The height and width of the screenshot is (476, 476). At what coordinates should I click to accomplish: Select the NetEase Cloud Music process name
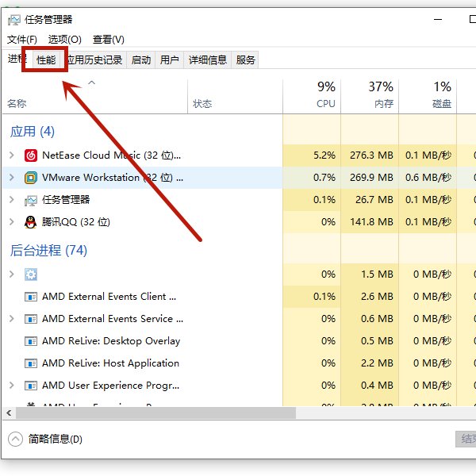click(x=111, y=155)
